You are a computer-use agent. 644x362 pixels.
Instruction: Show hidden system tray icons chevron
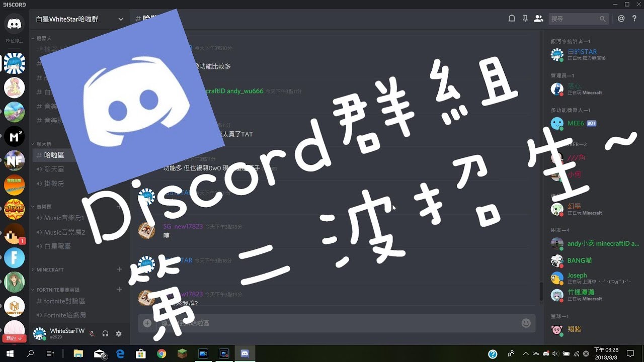coord(526,354)
